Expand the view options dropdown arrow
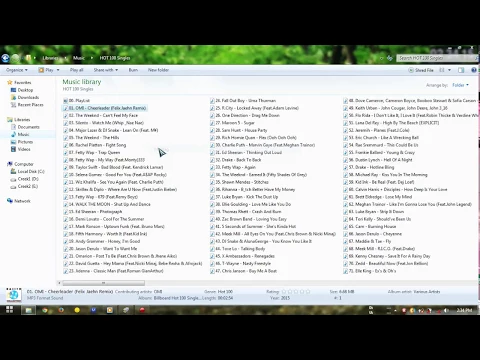480x360 pixels. coord(449,70)
